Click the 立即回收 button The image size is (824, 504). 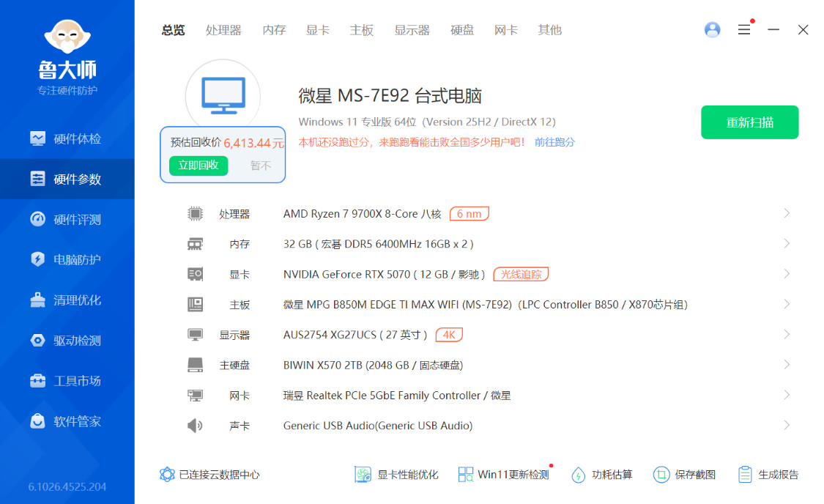pos(198,165)
